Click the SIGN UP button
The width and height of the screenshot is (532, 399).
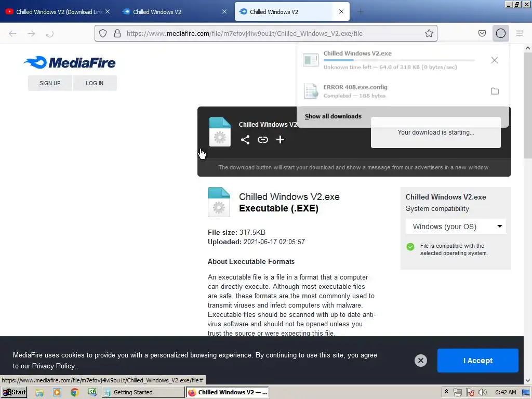click(50, 83)
